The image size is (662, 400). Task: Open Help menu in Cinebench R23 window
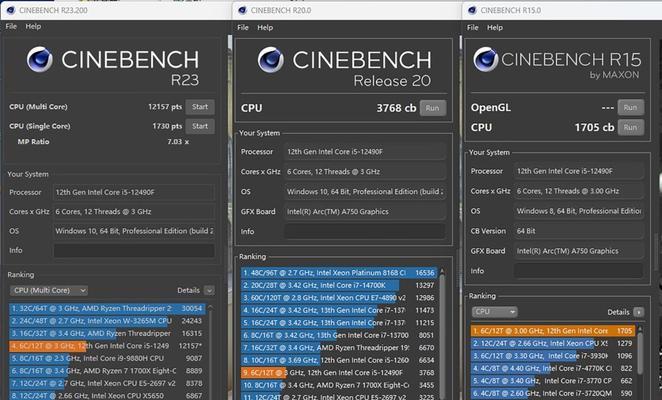(33, 26)
